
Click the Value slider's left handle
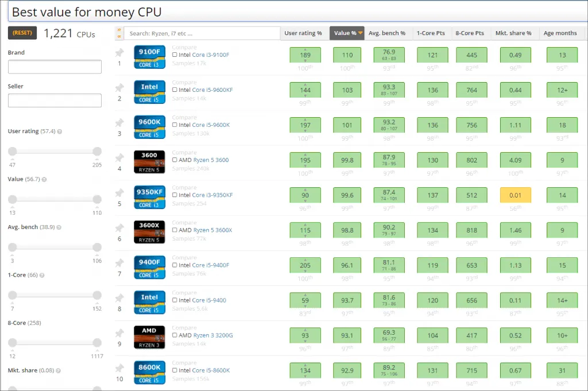click(13, 199)
